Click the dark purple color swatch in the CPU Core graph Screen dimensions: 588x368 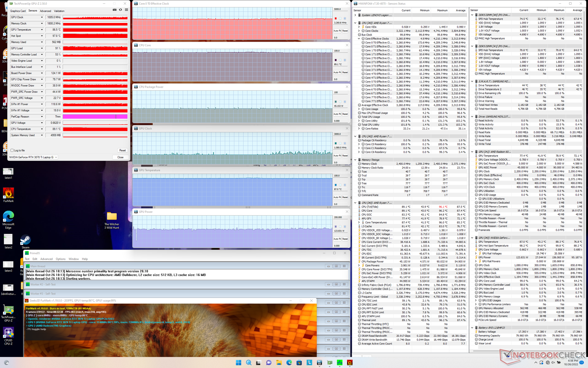(x=336, y=60)
